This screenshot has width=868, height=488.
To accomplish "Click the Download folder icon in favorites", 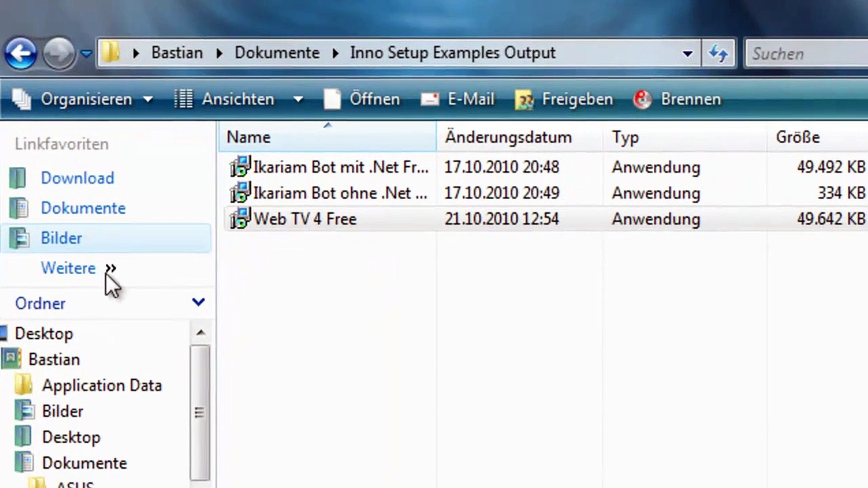I will [x=18, y=178].
